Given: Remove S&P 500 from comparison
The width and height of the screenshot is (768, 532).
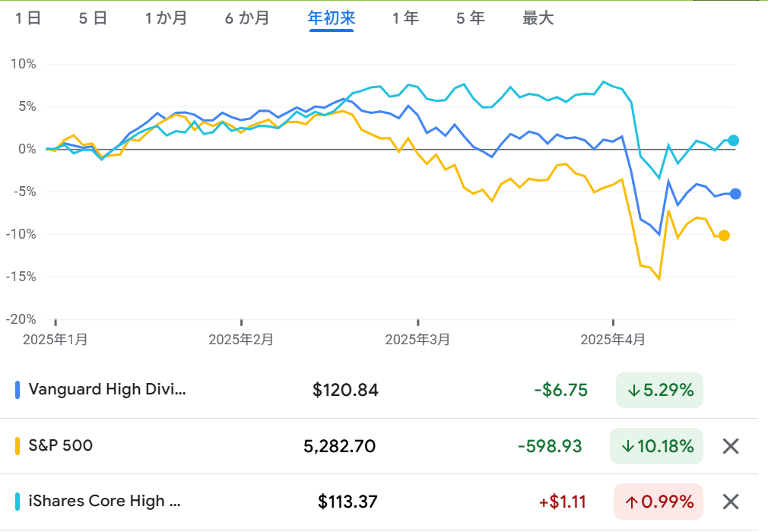Looking at the screenshot, I should point(730,446).
